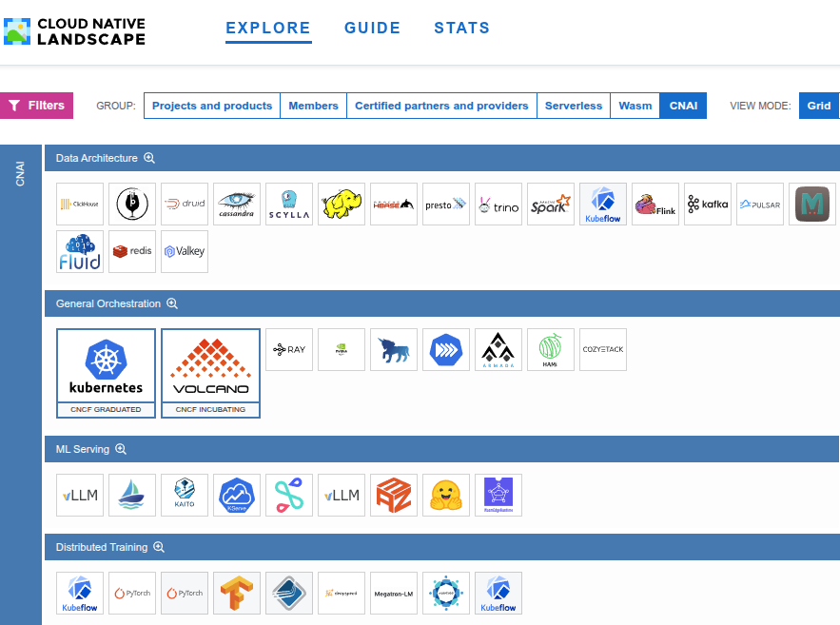Zoom into the ML Serving section
Image resolution: width=840 pixels, height=625 pixels.
pos(121,449)
